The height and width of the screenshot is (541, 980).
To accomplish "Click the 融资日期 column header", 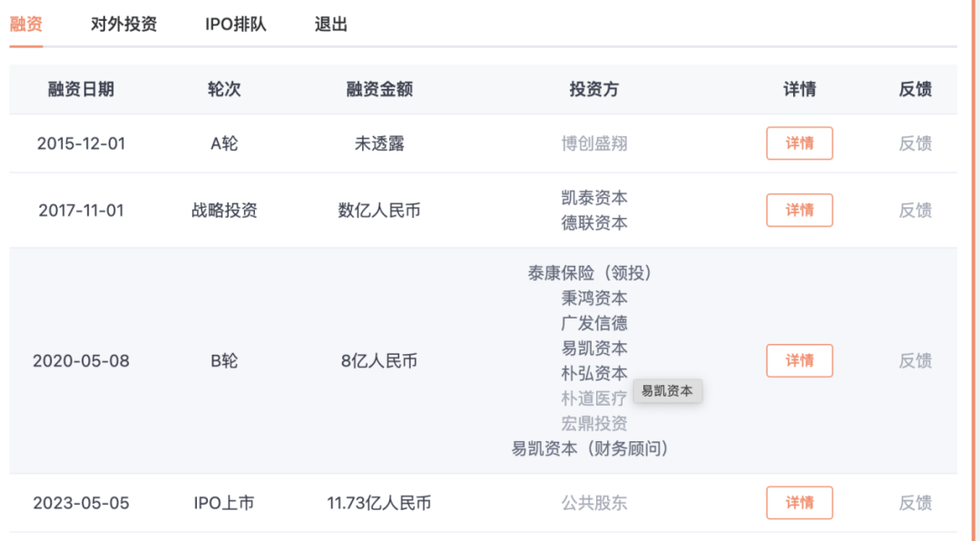I will coord(81,89).
